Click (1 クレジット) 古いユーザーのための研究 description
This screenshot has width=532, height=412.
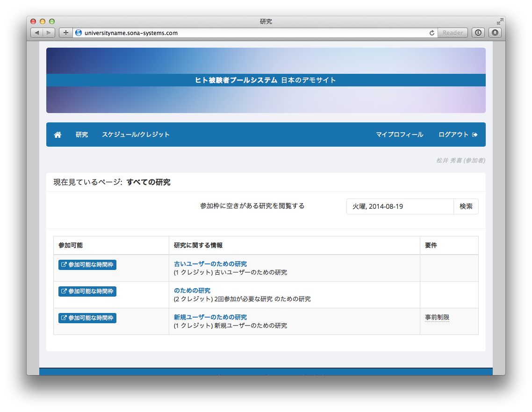(230, 272)
